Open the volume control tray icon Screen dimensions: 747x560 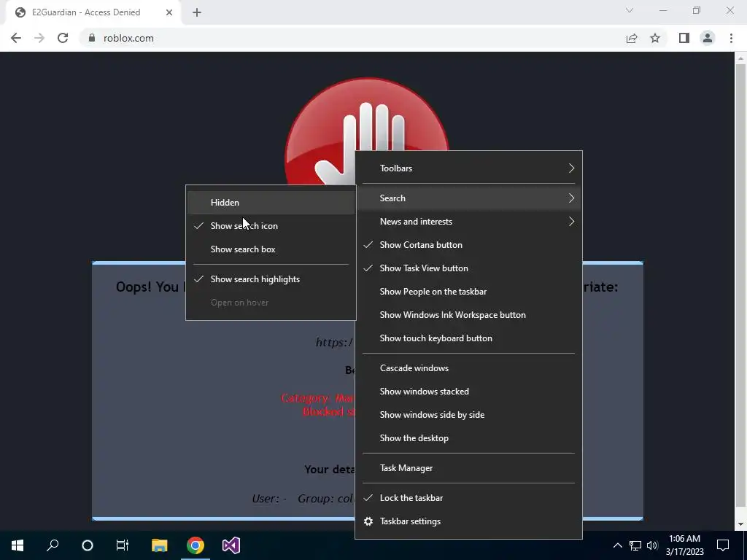pyautogui.click(x=652, y=545)
